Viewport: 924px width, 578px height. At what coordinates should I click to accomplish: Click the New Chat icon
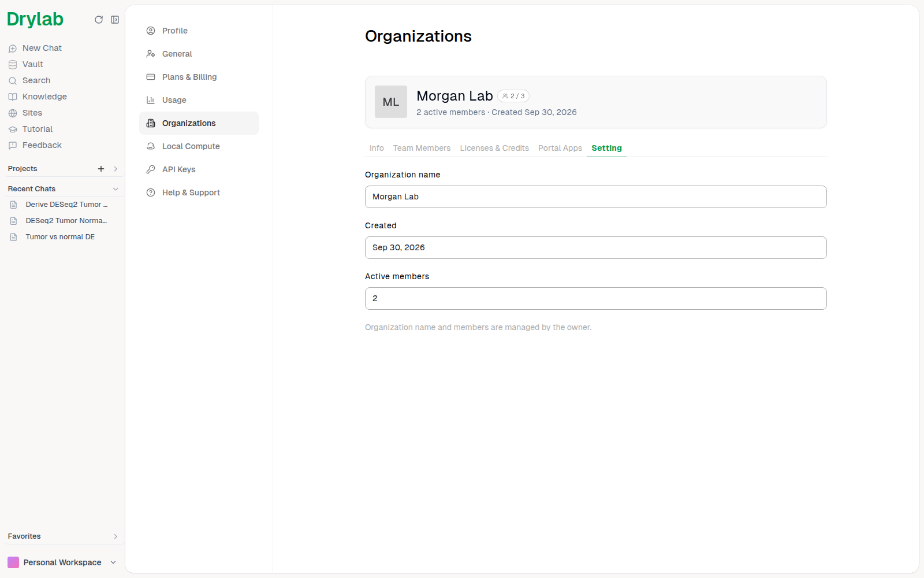pos(13,49)
